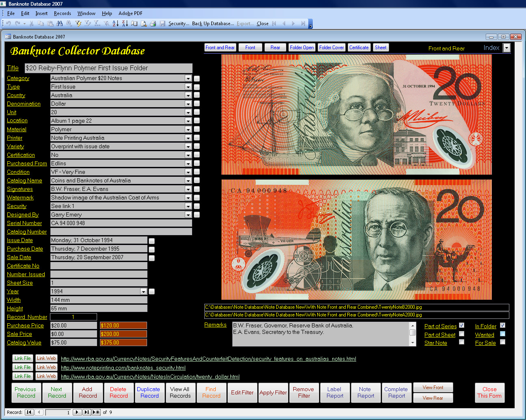Click the Print Preview magnifier page icon
526x420 pixels.
[144, 24]
